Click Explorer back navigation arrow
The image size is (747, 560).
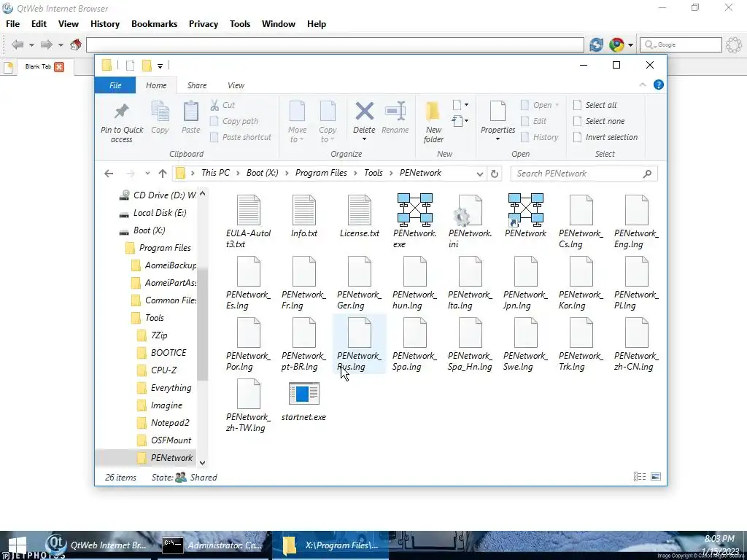click(109, 174)
